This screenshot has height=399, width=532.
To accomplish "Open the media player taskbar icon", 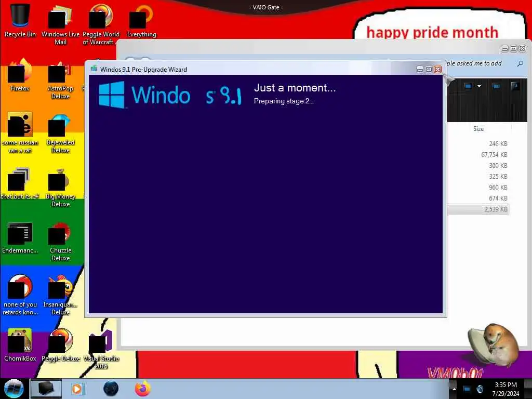I will tap(77, 389).
